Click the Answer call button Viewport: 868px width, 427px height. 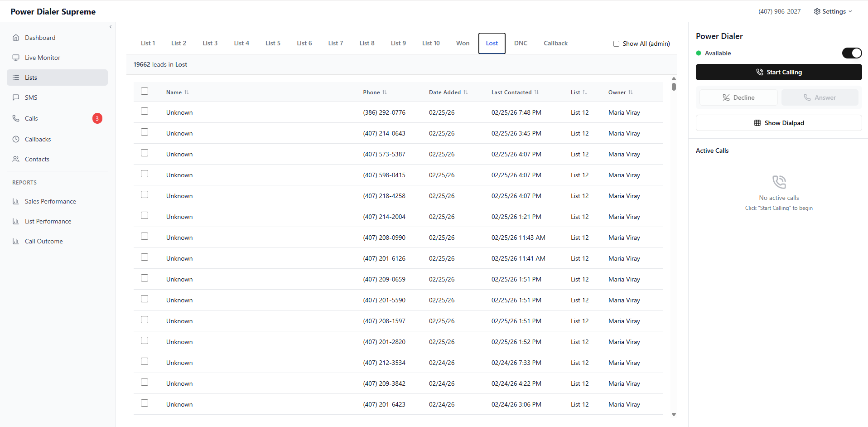pos(820,97)
